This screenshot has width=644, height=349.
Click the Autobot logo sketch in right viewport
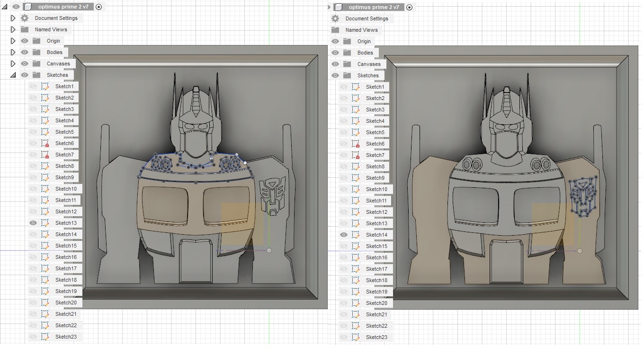click(x=583, y=196)
